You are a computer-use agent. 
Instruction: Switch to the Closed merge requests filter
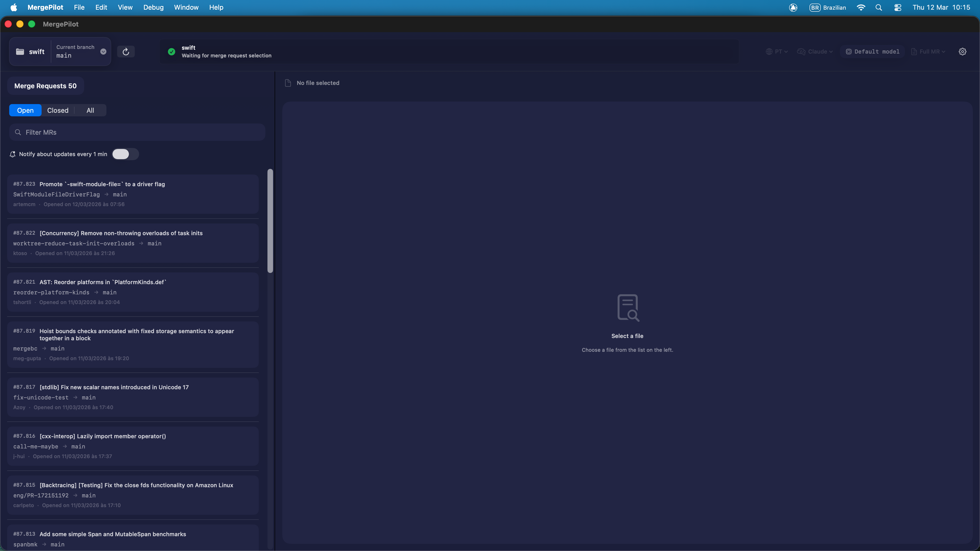click(58, 110)
